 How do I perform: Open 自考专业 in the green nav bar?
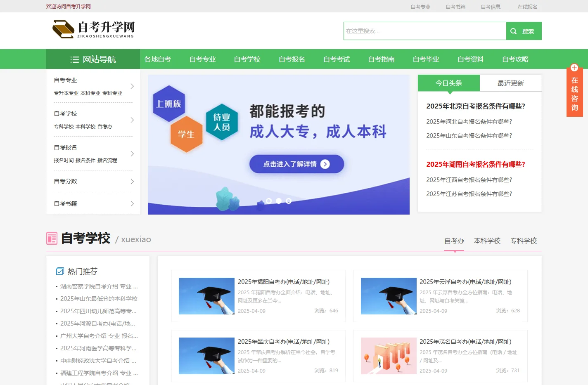click(202, 59)
